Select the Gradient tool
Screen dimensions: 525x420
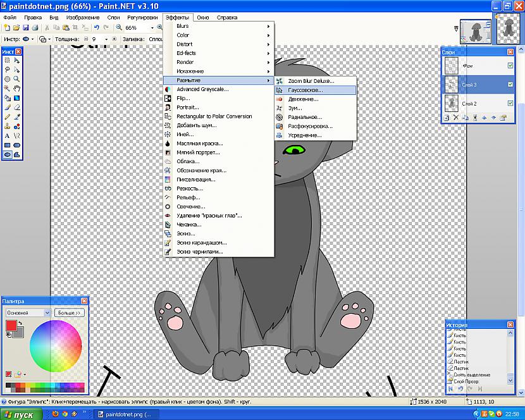(x=16, y=98)
